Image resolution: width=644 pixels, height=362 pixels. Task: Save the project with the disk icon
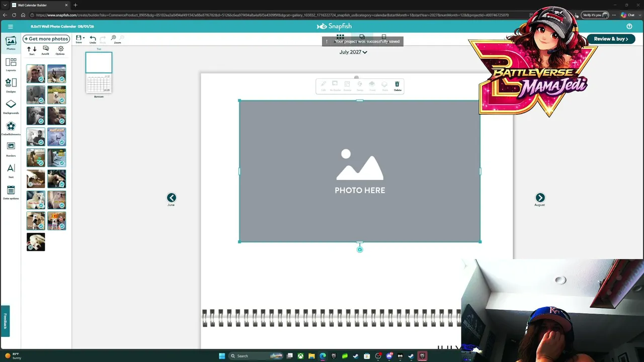78,39
